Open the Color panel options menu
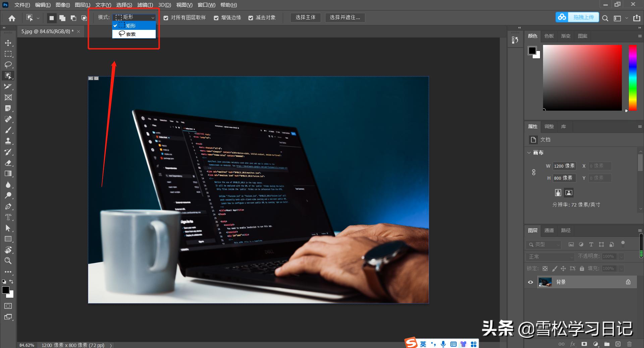 point(640,36)
